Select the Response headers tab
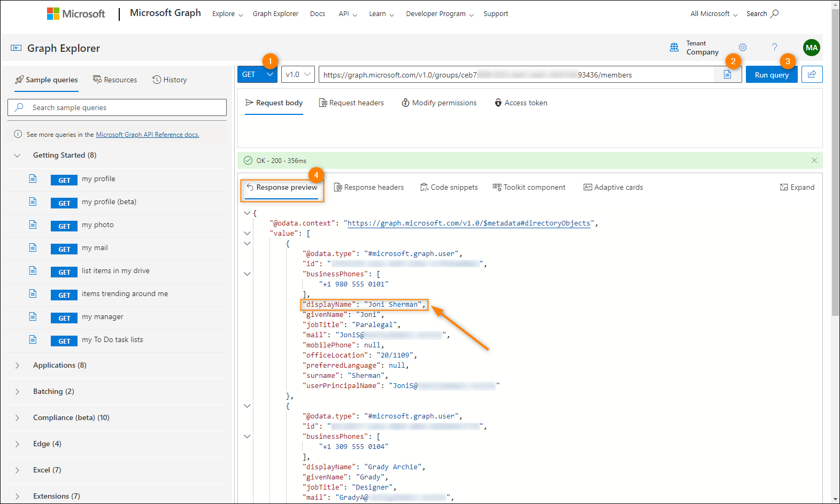Image resolution: width=840 pixels, height=504 pixels. 369,187
